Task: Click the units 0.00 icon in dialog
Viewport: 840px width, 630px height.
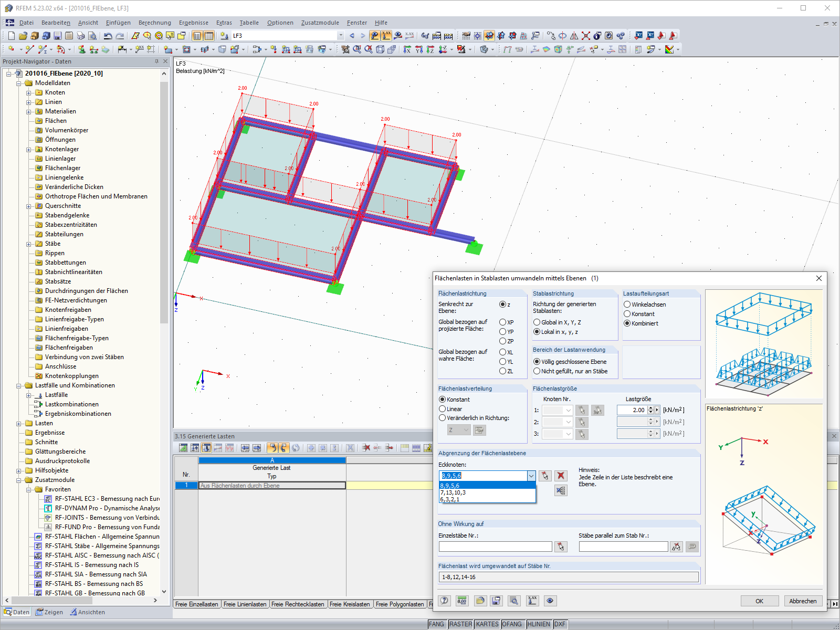Action: 462,601
